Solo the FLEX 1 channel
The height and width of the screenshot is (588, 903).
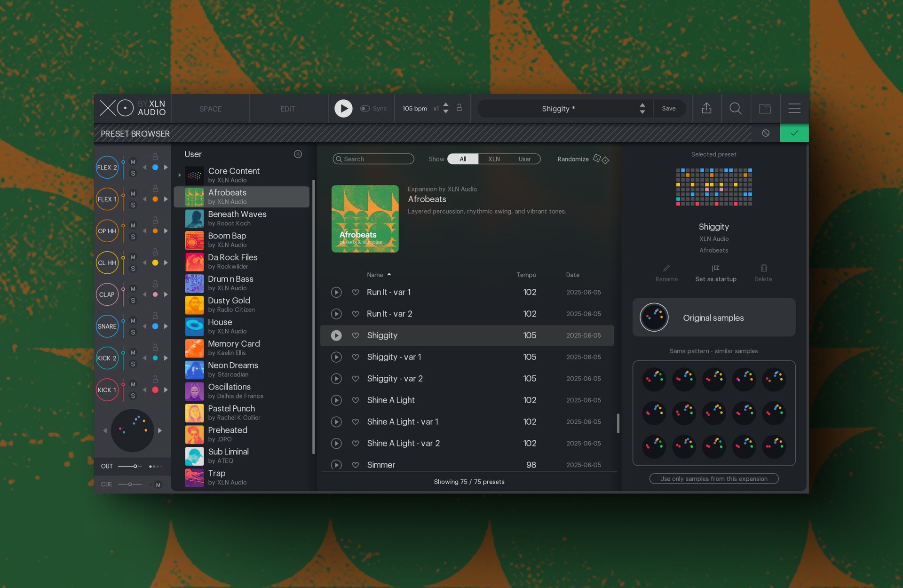[x=133, y=205]
